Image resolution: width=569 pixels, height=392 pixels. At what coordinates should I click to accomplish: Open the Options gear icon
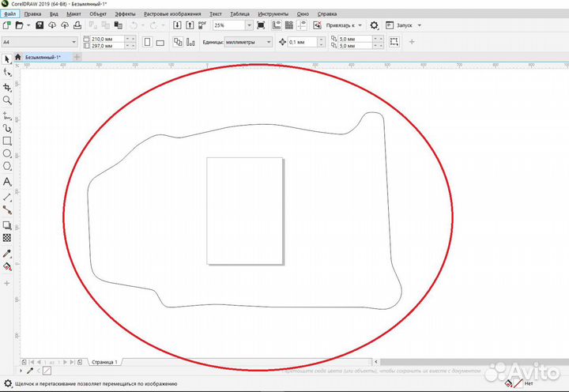[x=374, y=25]
